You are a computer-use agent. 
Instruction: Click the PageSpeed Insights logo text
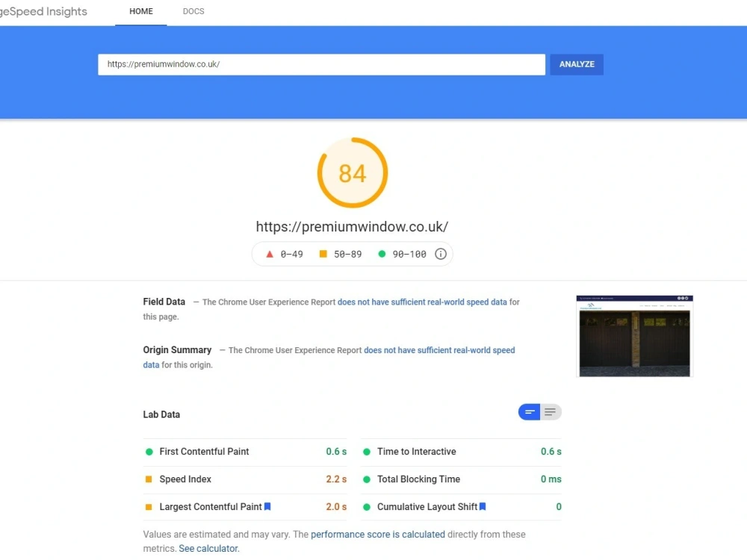(43, 11)
